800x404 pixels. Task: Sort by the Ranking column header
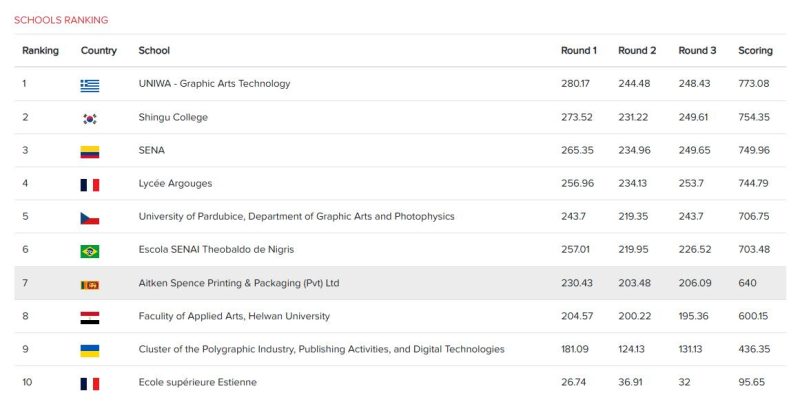point(40,50)
